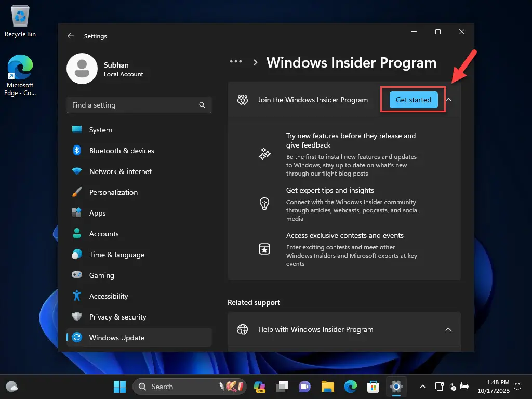This screenshot has width=532, height=399.
Task: Click the Subhan user avatar
Action: point(82,69)
